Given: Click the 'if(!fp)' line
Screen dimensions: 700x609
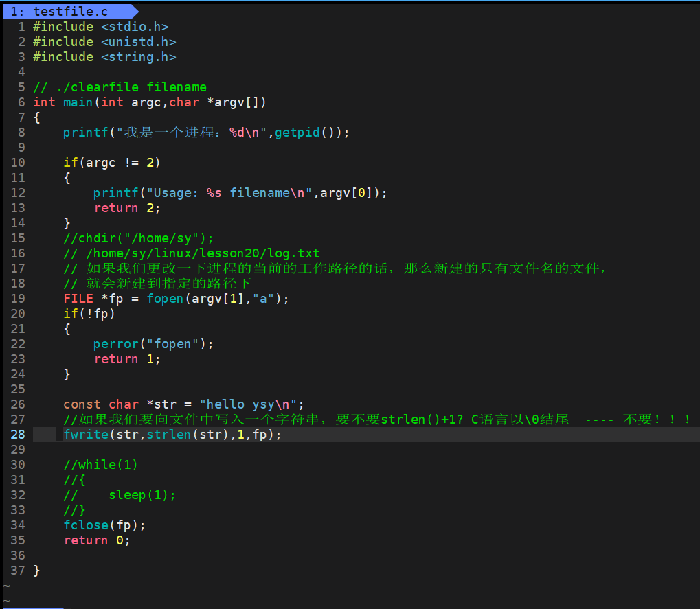Looking at the screenshot, I should click(89, 314).
